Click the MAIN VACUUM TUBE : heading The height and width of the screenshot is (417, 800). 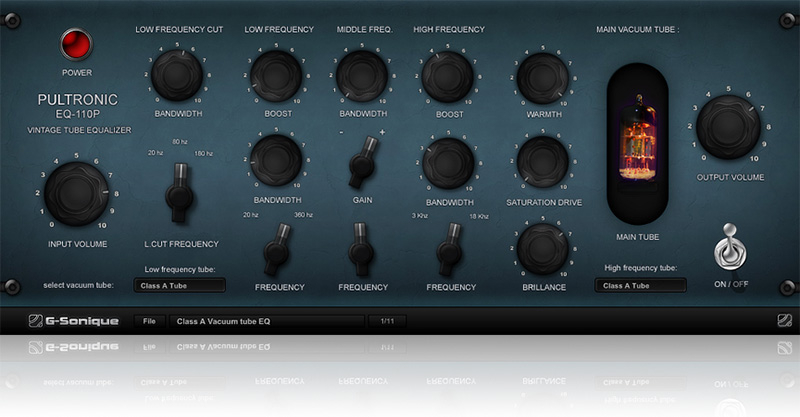[638, 30]
